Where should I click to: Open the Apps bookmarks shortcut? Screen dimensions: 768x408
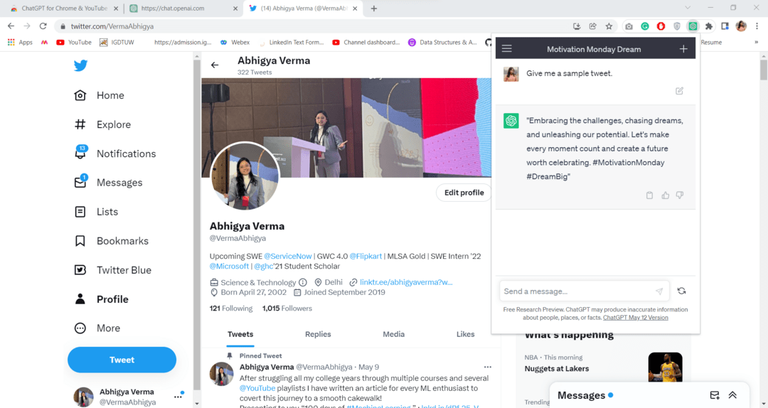20,42
